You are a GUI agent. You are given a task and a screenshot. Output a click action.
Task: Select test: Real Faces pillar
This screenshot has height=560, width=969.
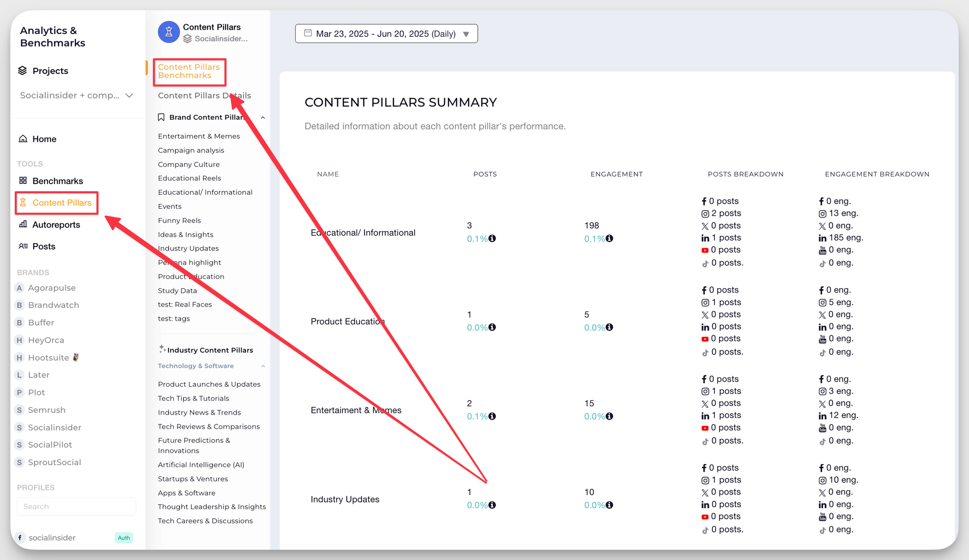(x=185, y=304)
